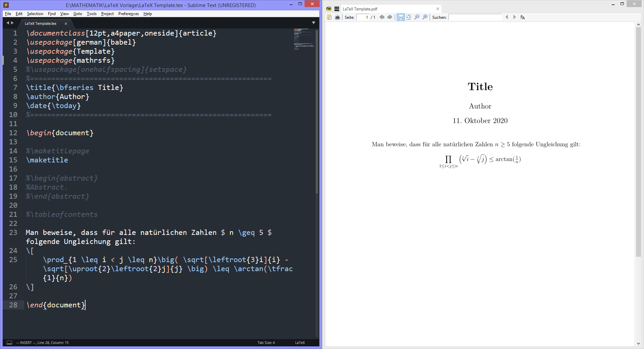
Task: Find the previous search match
Action: pos(506,17)
